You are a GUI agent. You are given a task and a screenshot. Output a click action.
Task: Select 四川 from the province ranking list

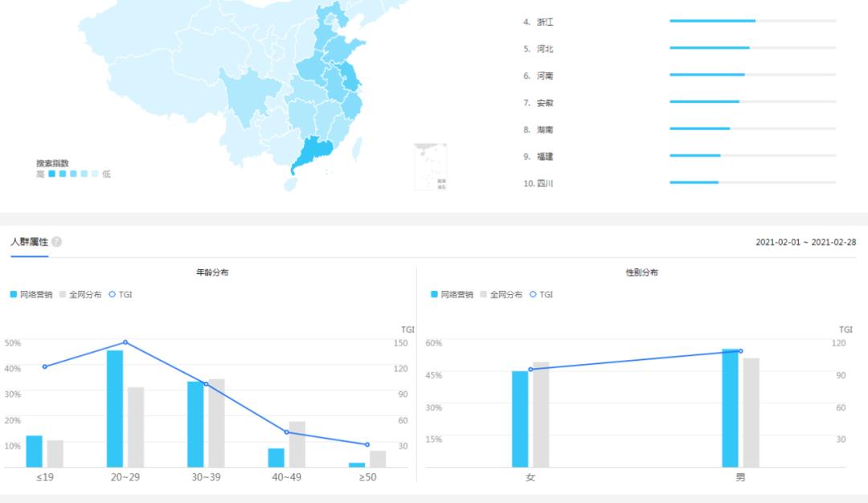[546, 183]
